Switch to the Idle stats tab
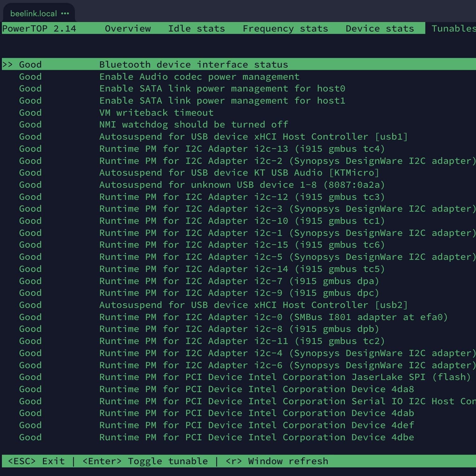This screenshot has width=476, height=476. tap(196, 28)
